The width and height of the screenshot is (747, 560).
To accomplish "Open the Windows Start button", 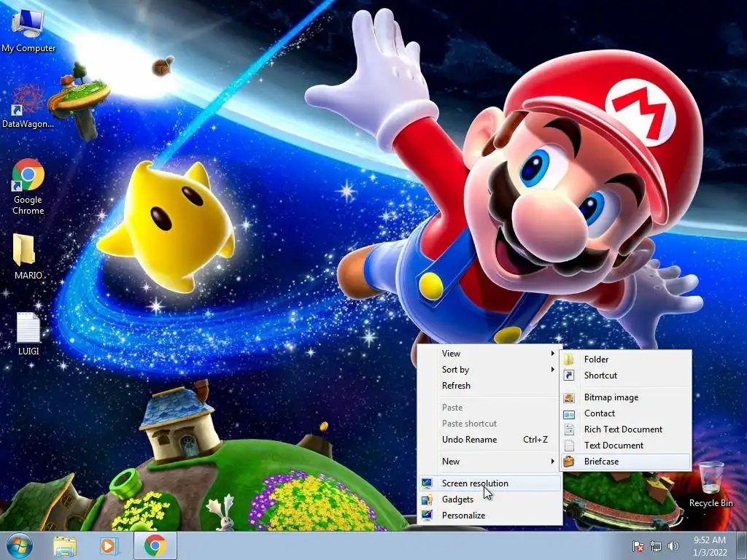I will pyautogui.click(x=20, y=545).
